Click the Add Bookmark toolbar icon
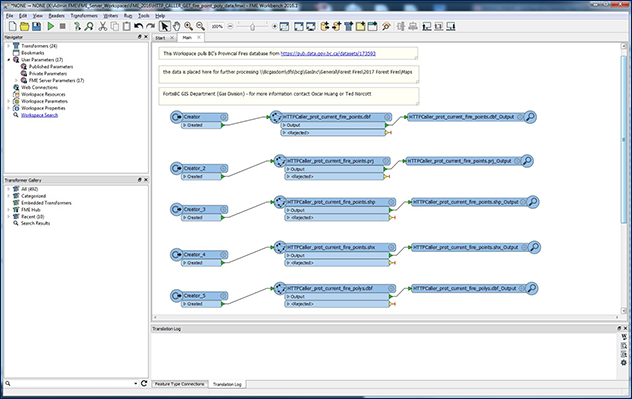The width and height of the screenshot is (632, 399). [372, 27]
